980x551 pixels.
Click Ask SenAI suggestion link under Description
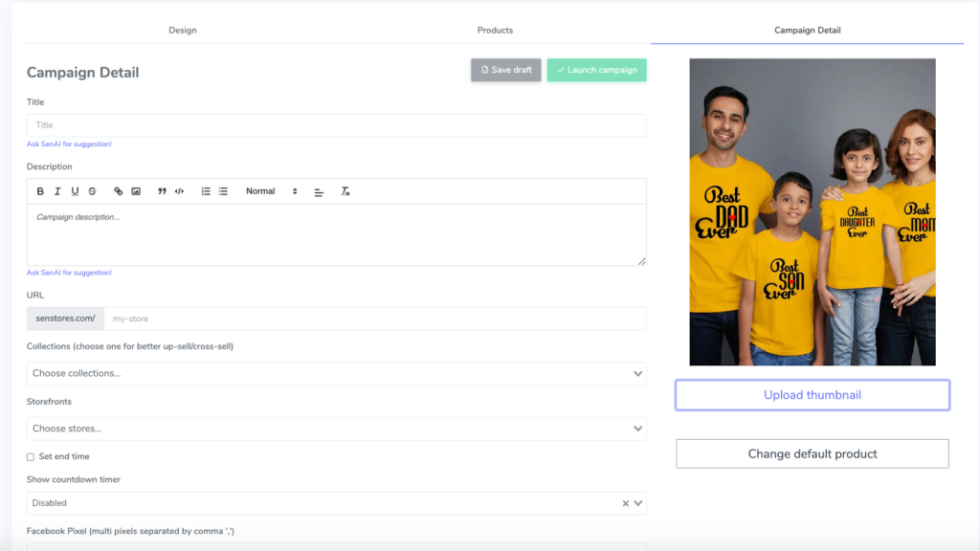(69, 273)
